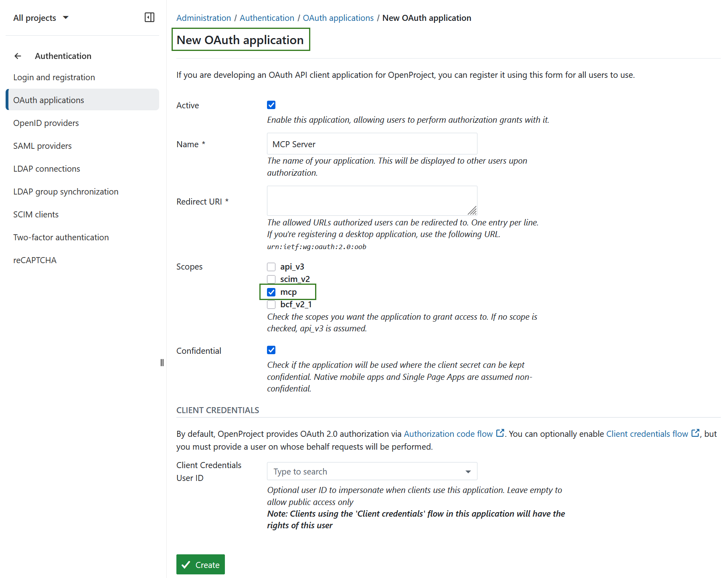Enable the scim_v2 scope
Screen dimensions: 728x578
click(x=271, y=279)
